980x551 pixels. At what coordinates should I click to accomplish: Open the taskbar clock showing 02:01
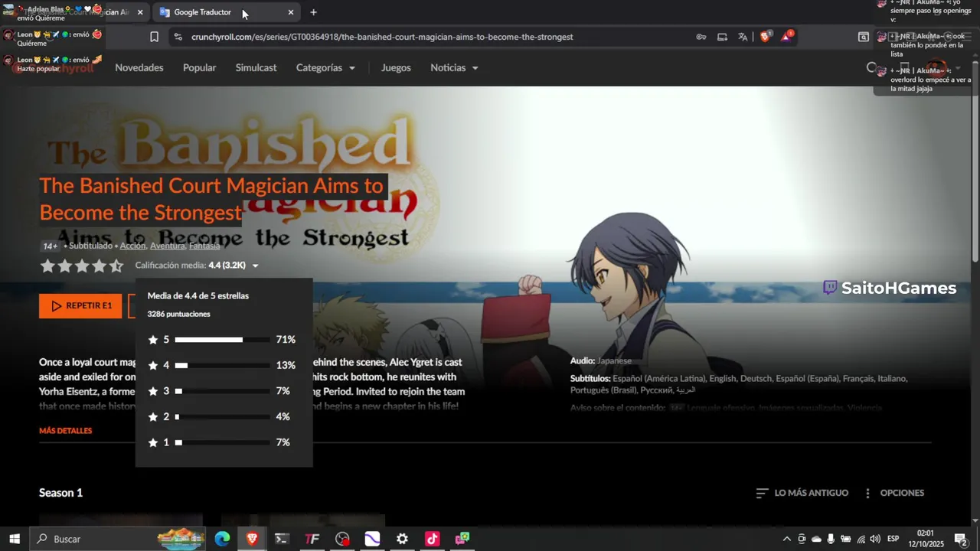(x=925, y=539)
